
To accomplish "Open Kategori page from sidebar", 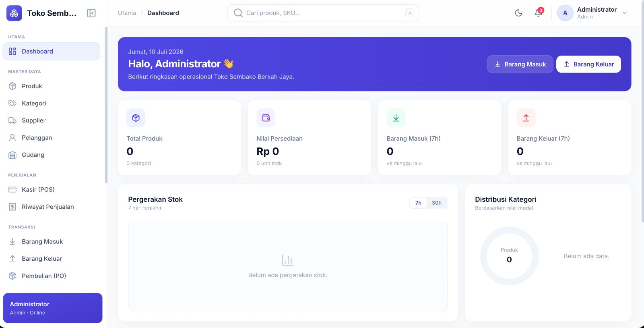I will (51, 103).
